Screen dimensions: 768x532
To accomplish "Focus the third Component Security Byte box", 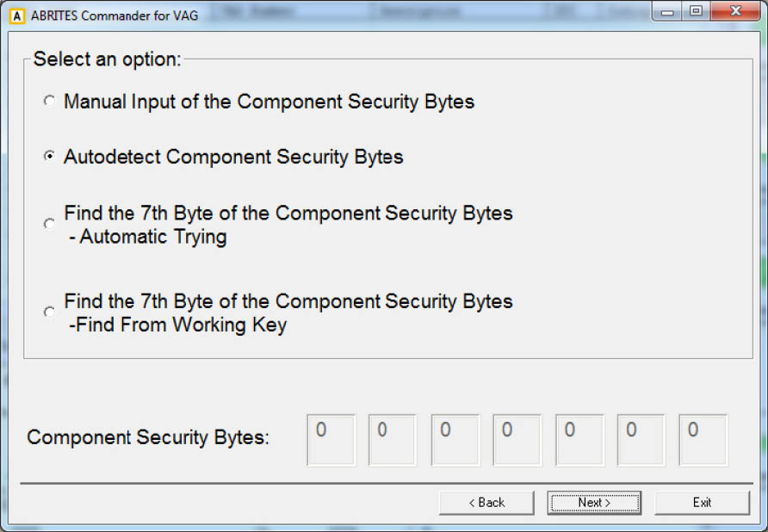I will tap(455, 439).
